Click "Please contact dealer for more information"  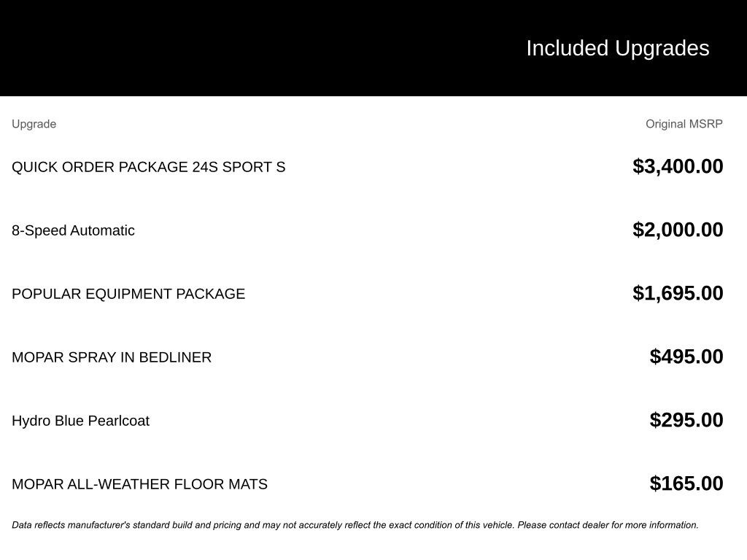(x=608, y=525)
